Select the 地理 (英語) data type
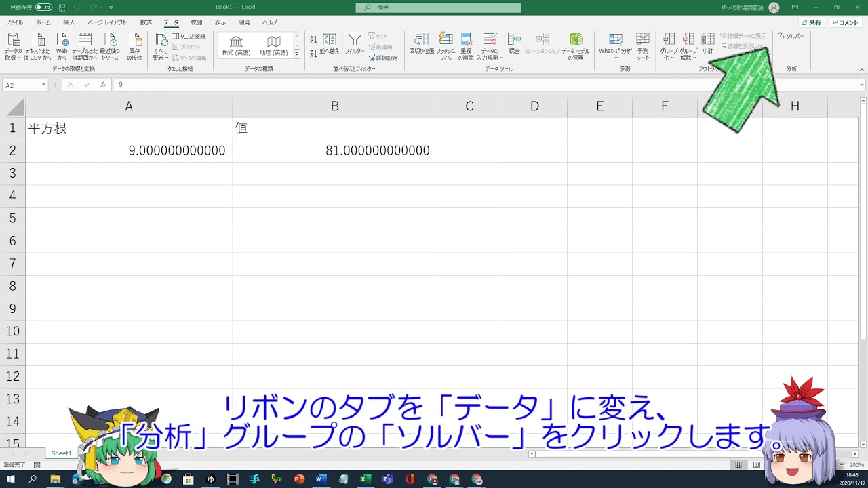Image resolution: width=868 pixels, height=488 pixels. [273, 46]
